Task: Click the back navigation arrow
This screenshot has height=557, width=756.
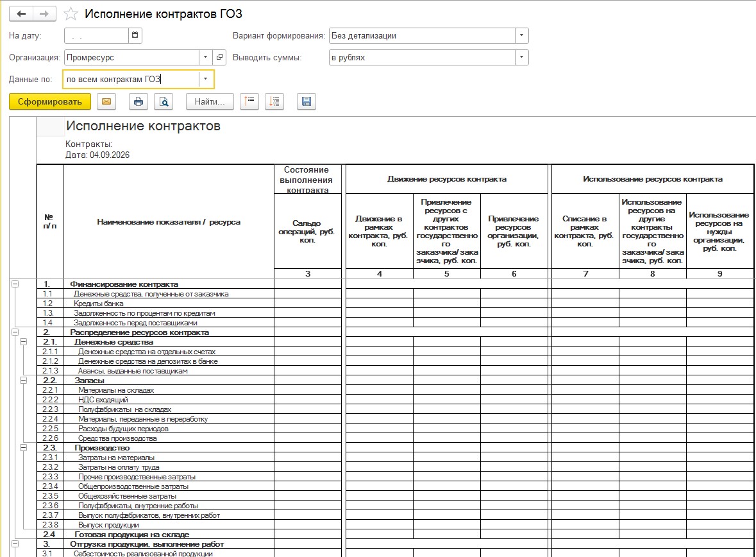Action: (21, 13)
